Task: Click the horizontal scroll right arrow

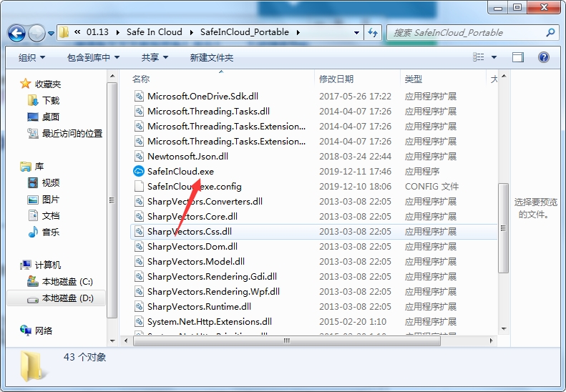Action: tap(491, 340)
